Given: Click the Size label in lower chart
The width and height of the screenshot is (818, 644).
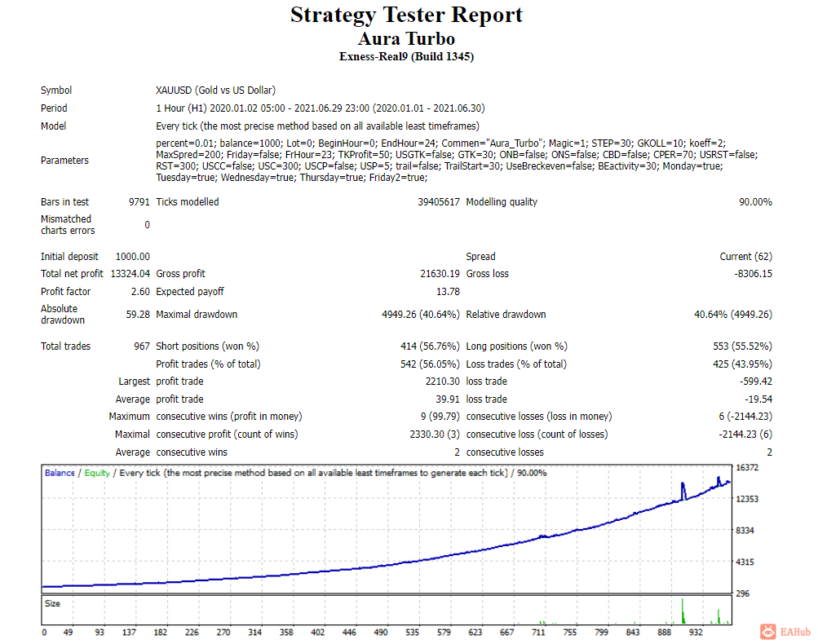Looking at the screenshot, I should click(x=52, y=603).
